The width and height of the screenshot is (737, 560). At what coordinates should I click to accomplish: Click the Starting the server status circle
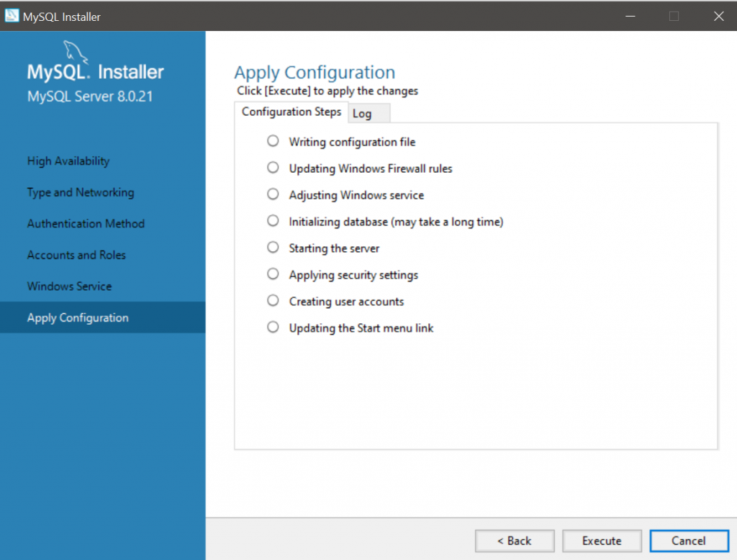coord(273,248)
